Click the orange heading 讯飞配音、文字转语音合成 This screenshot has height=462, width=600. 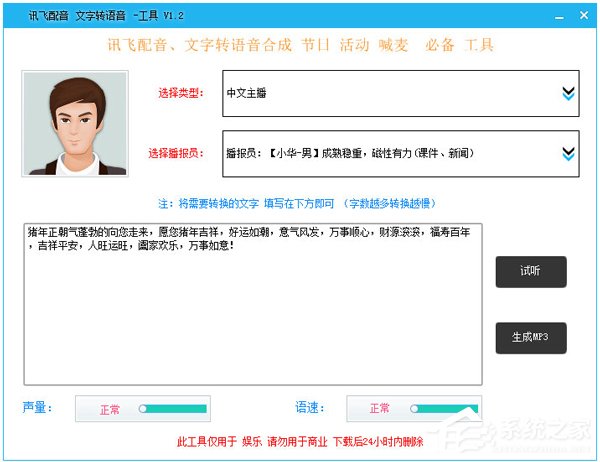click(199, 45)
